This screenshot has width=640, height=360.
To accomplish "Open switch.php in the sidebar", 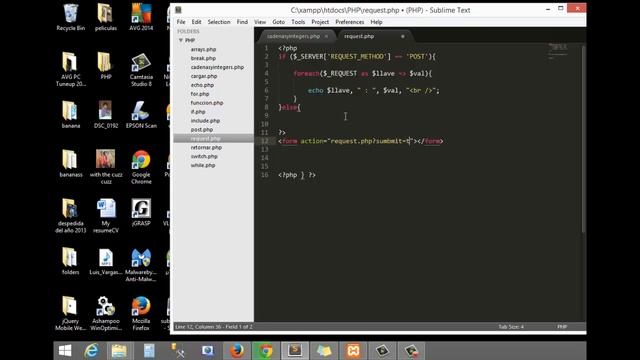I will [x=204, y=156].
